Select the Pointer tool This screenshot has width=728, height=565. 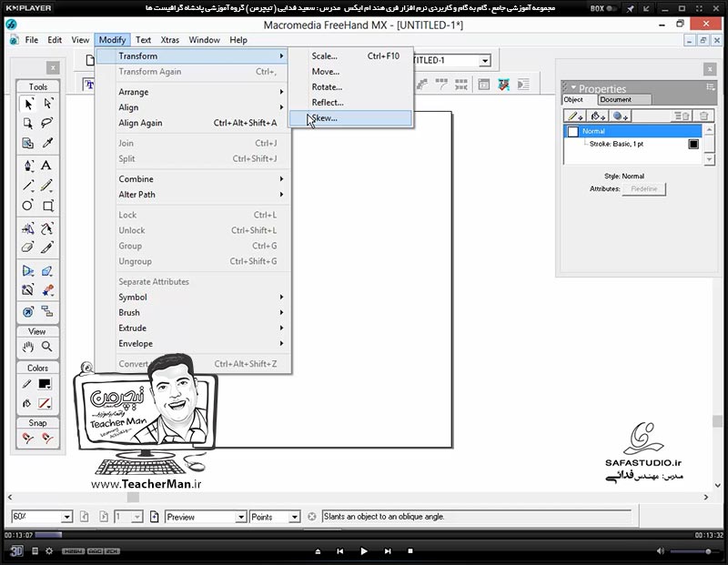coord(28,103)
